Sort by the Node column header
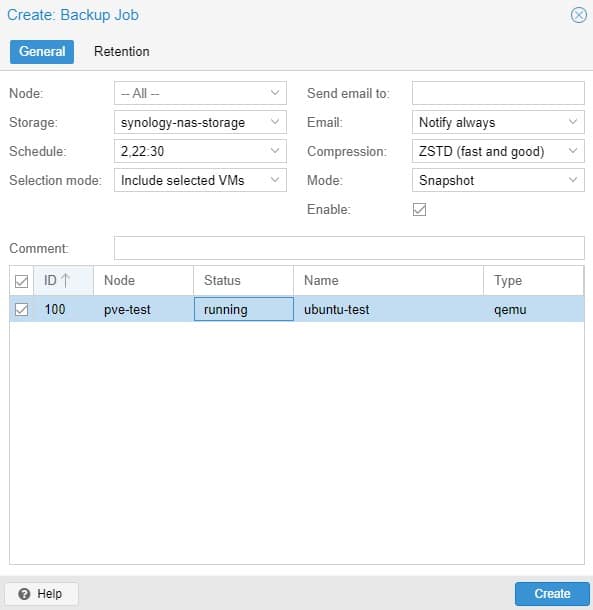 click(x=143, y=280)
